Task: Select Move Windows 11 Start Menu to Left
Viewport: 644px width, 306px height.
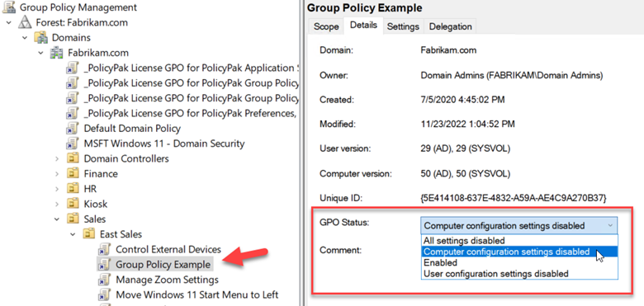Action: (197, 295)
